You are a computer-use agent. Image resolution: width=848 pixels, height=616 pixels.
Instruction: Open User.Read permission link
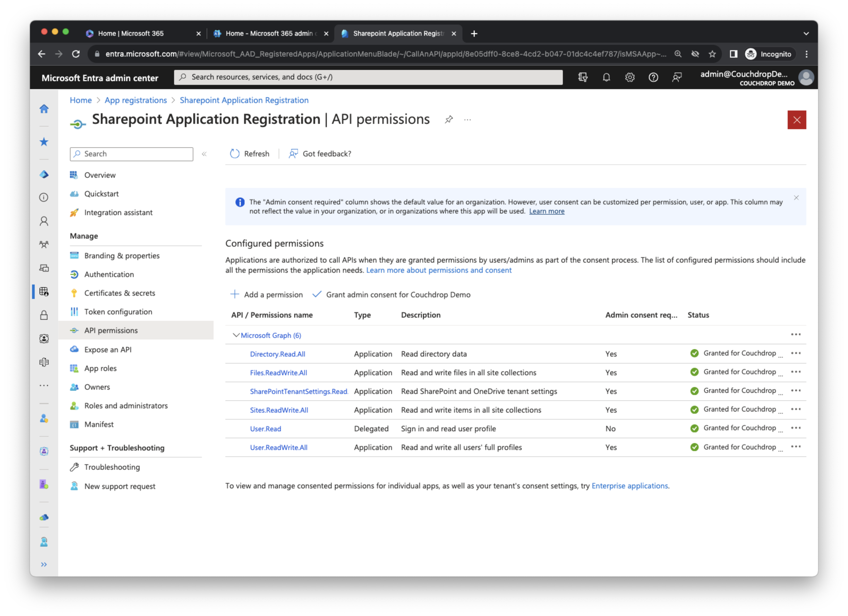tap(265, 429)
